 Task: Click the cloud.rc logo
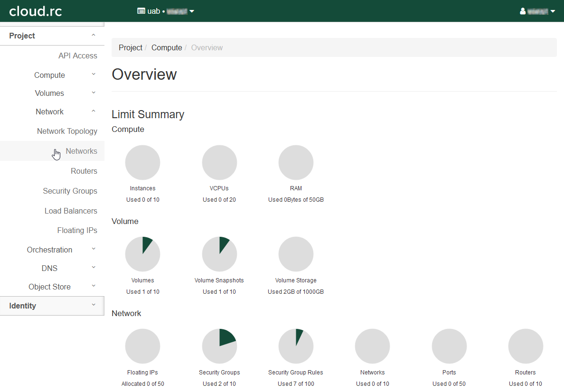36,11
